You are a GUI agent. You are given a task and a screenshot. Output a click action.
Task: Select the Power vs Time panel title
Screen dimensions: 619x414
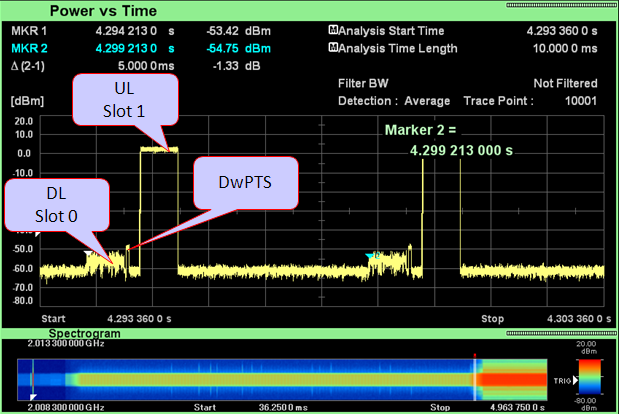(103, 11)
